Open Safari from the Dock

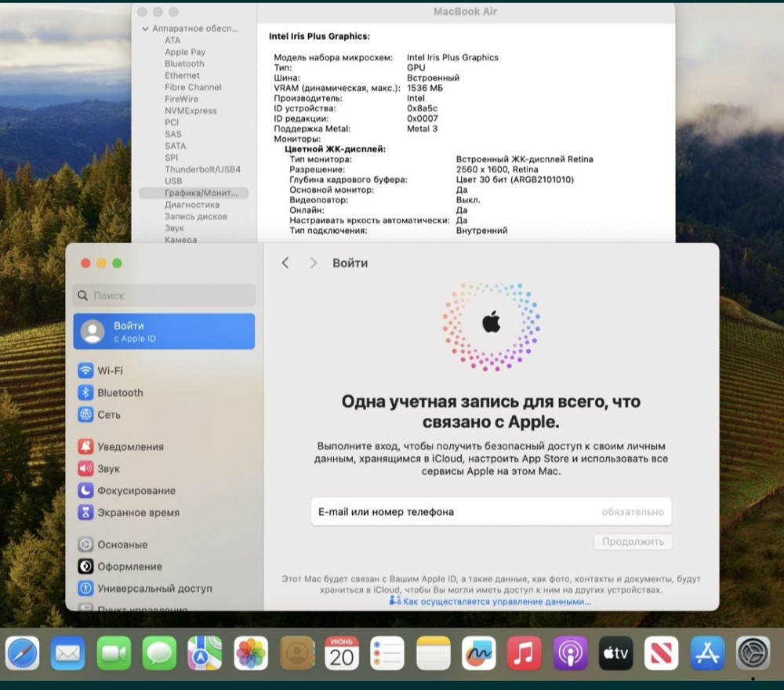22,653
